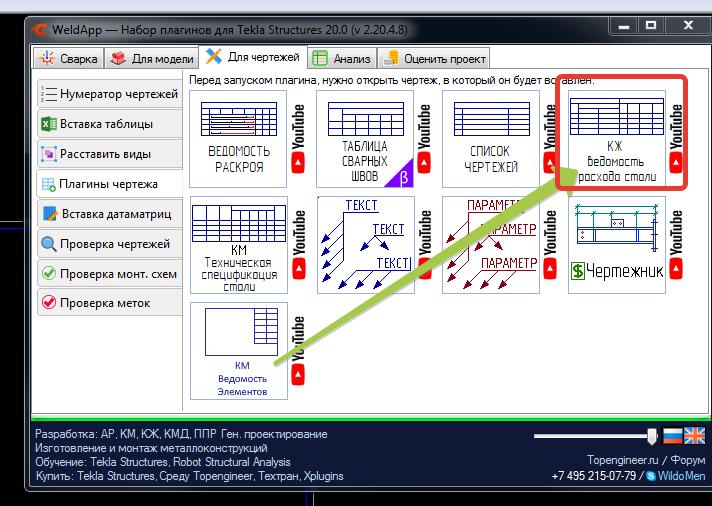Image resolution: width=712 pixels, height=506 pixels.
Task: Click Изготовление и монтаж металлоконструкций footer line
Action: [x=151, y=448]
